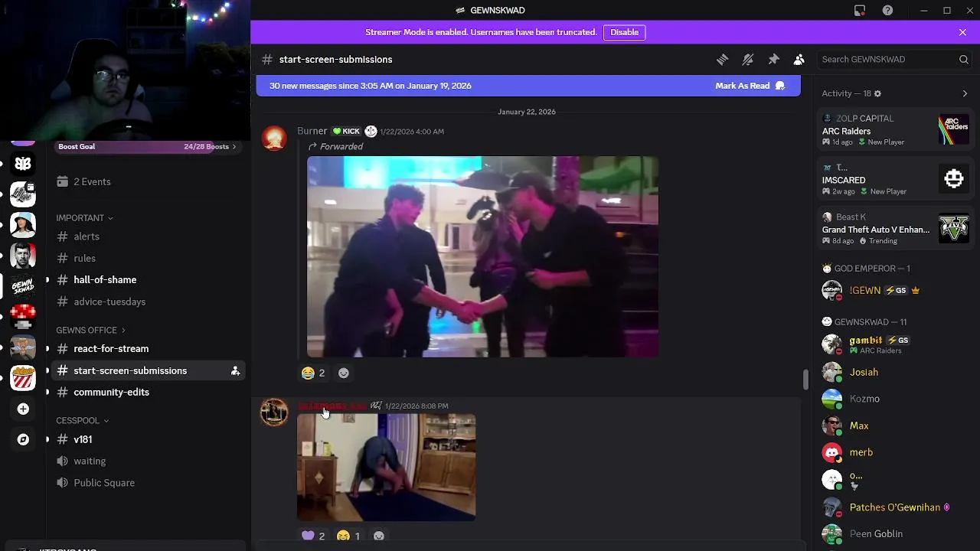Collapse the CESSPOOL category
Image resolution: width=980 pixels, height=551 pixels.
(x=82, y=421)
